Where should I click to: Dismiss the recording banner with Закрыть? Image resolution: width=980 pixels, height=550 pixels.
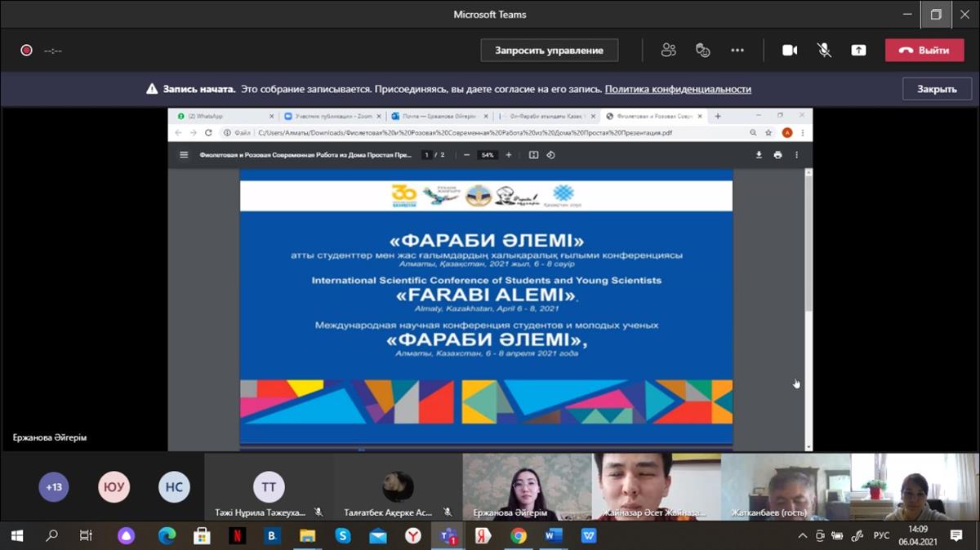pos(937,89)
